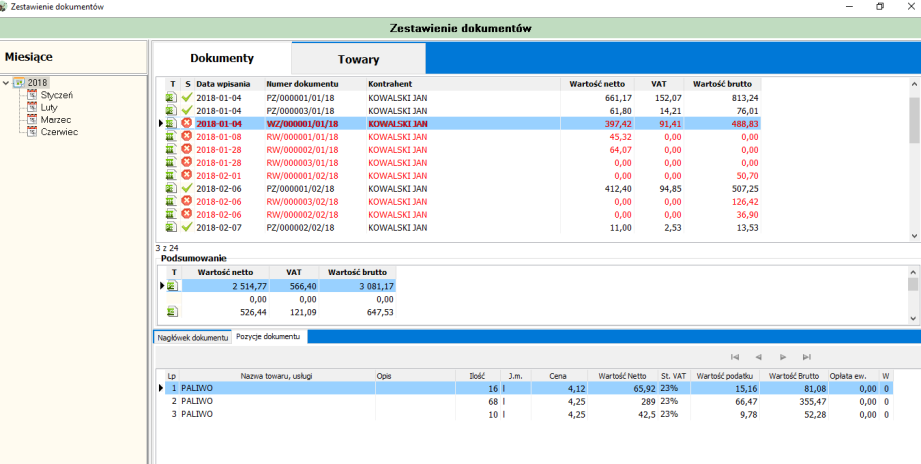Select document number RW/000002/01/18
The width and height of the screenshot is (921, 464).
[302, 150]
